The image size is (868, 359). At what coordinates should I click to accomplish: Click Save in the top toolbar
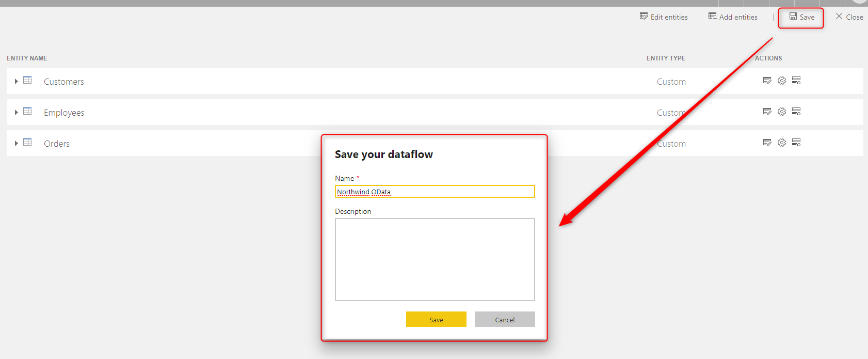point(801,17)
